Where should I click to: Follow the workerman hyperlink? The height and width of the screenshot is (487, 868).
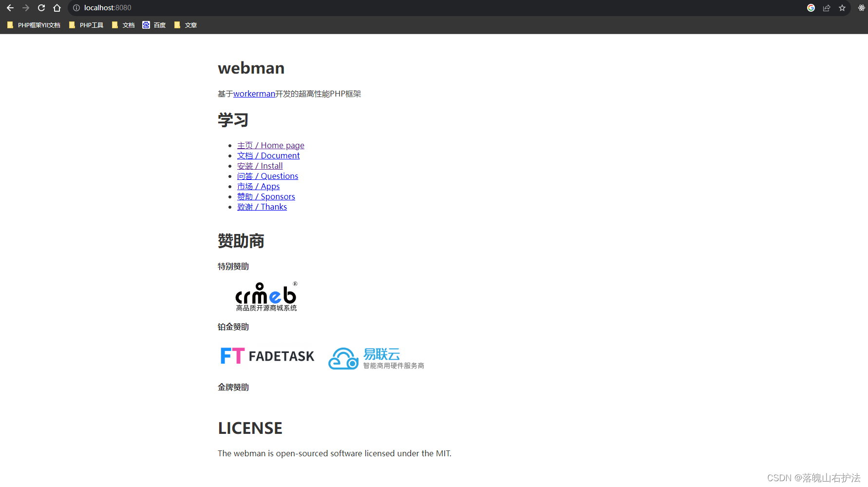pos(254,94)
